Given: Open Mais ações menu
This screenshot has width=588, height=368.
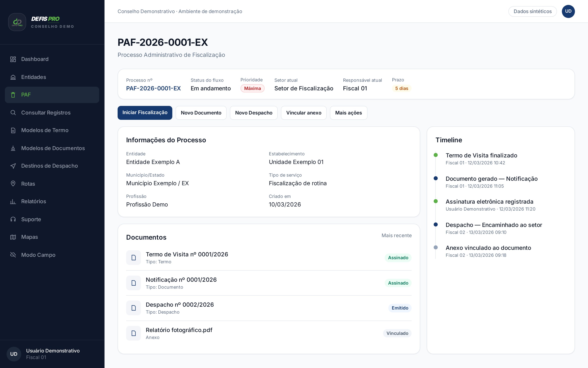Looking at the screenshot, I should [x=349, y=113].
